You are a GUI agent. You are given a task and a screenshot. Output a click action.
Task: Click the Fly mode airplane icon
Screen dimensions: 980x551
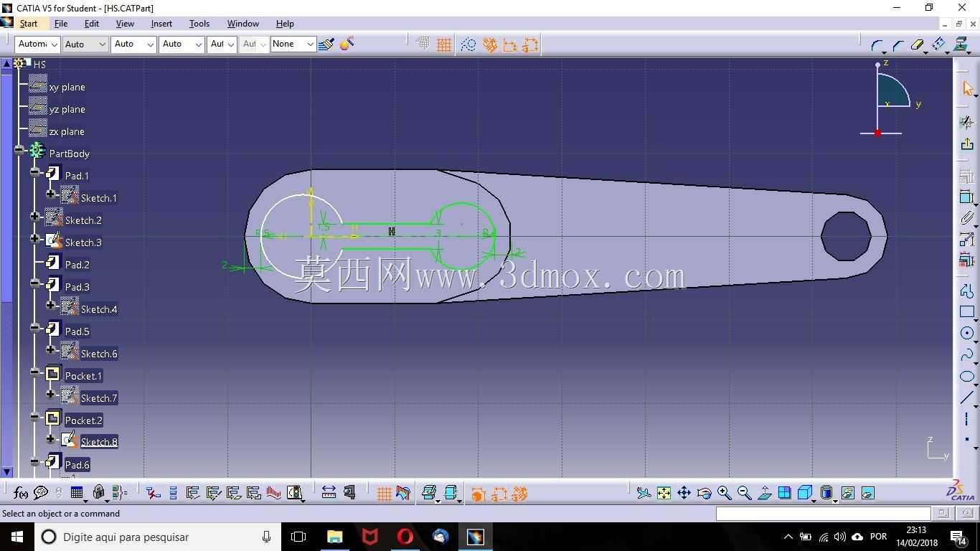pos(644,493)
